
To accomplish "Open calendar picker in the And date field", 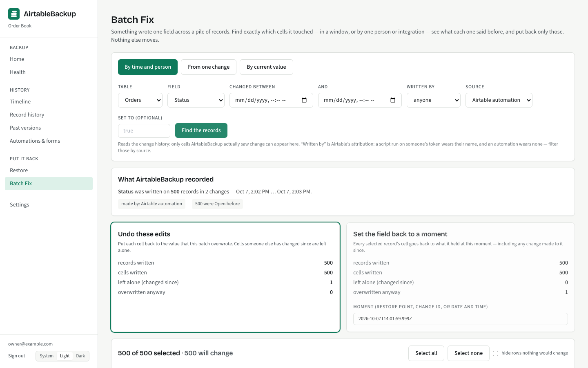I will click(x=393, y=100).
